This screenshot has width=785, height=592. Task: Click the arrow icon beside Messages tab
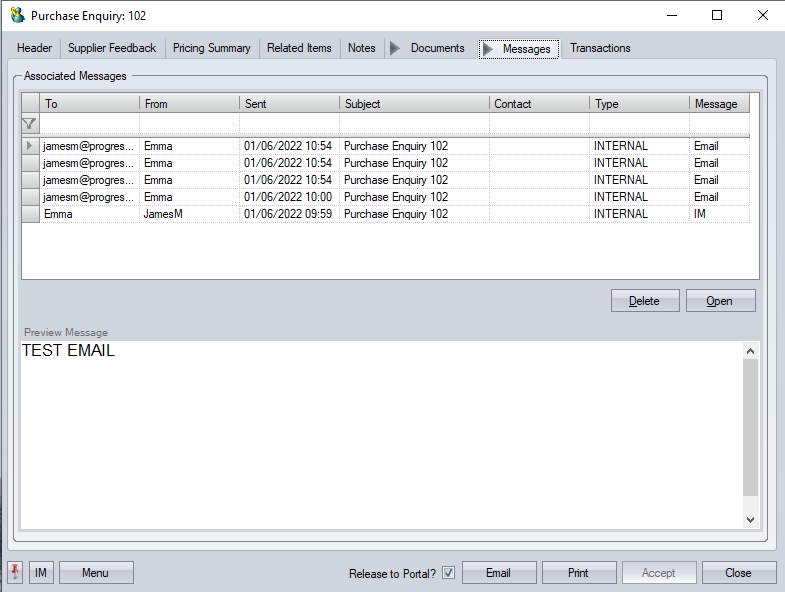pyautogui.click(x=488, y=49)
